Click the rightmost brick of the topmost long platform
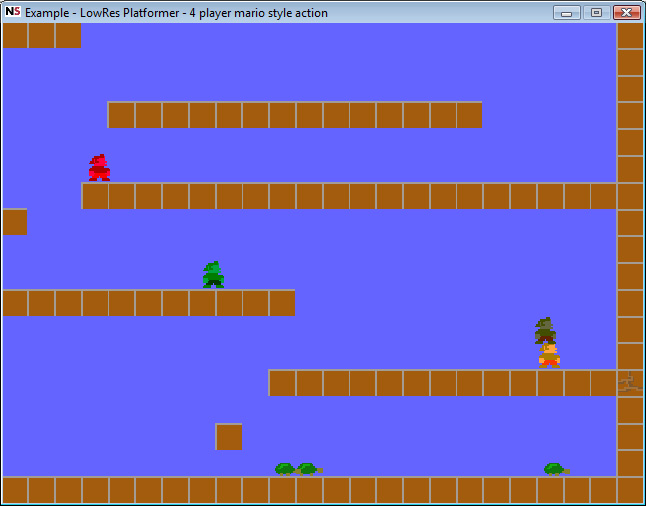Screen dimensions: 646x506 (469, 115)
